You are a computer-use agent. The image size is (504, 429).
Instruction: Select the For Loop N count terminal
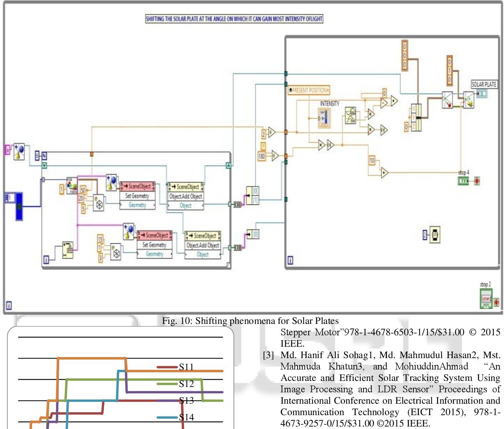[44, 156]
